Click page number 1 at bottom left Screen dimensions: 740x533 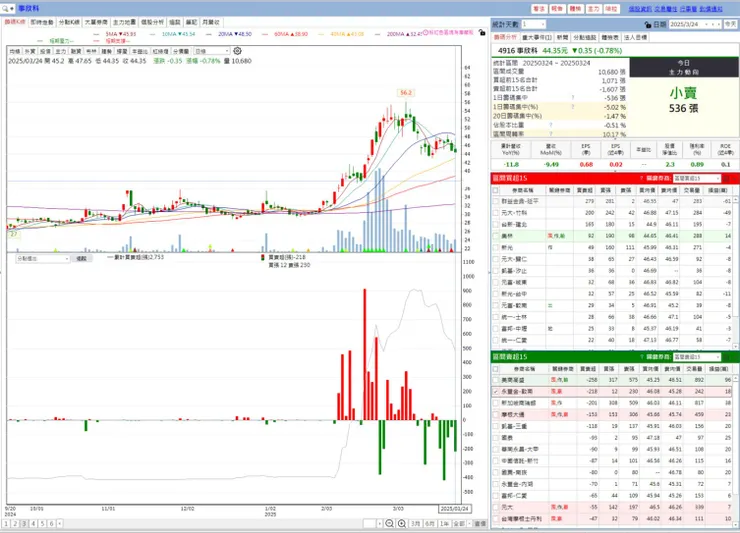(x=6, y=524)
